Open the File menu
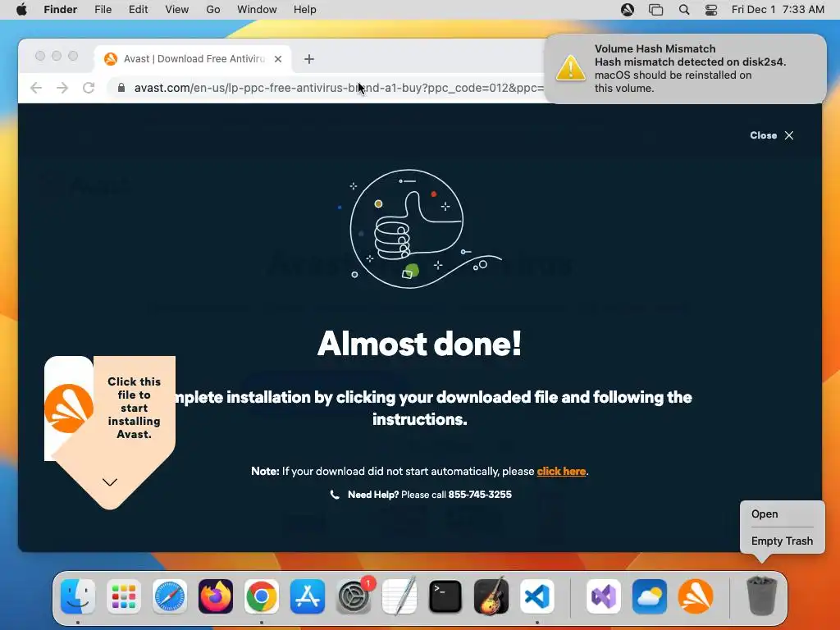 tap(103, 10)
